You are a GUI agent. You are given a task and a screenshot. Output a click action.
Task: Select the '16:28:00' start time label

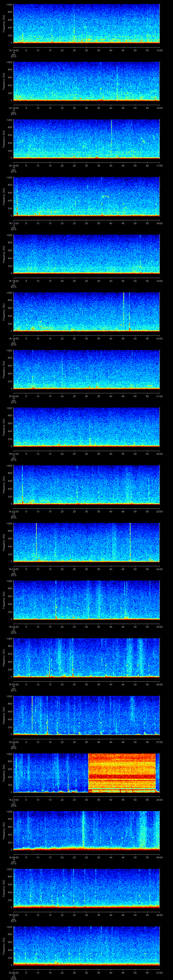[x=13, y=857]
